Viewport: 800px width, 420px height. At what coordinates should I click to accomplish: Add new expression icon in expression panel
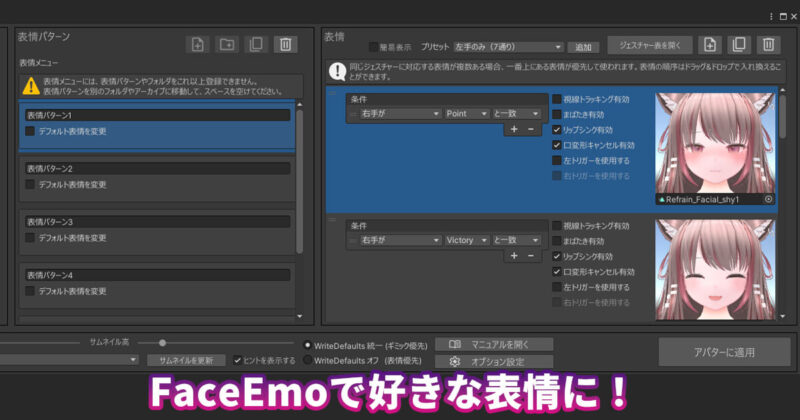[710, 44]
